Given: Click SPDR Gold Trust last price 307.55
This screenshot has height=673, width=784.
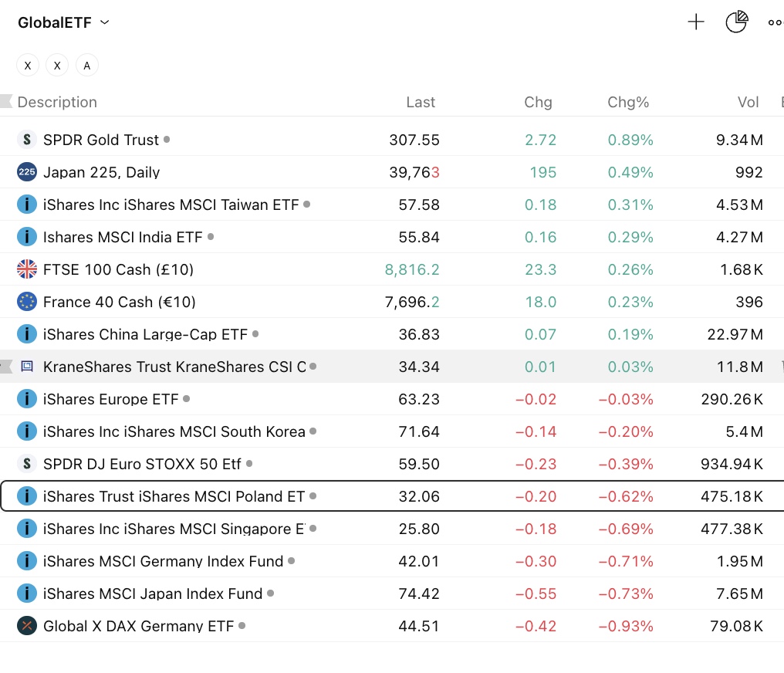Looking at the screenshot, I should pyautogui.click(x=414, y=140).
